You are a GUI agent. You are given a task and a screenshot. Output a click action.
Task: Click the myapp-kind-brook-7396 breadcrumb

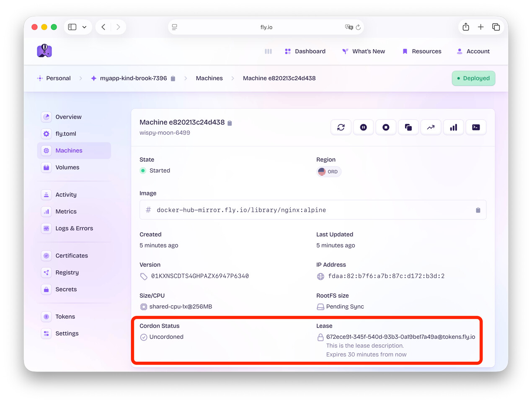[129, 78]
